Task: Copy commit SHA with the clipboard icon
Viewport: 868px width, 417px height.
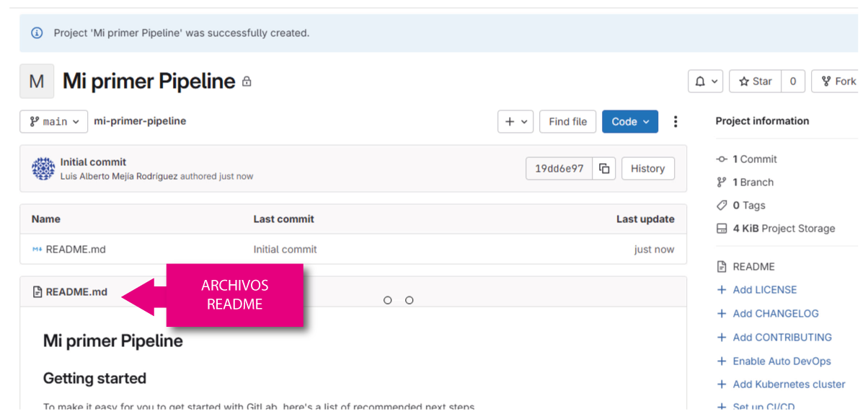Action: pyautogui.click(x=604, y=169)
